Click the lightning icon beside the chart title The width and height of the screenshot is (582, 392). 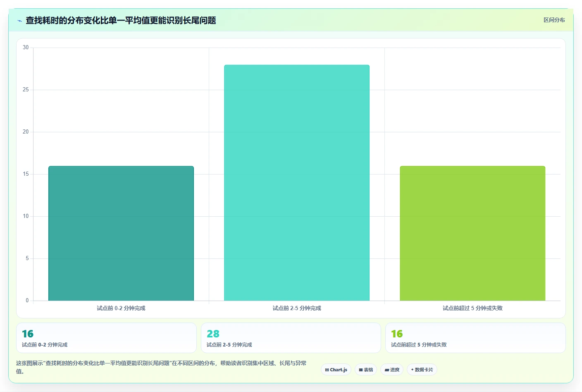pyautogui.click(x=19, y=21)
